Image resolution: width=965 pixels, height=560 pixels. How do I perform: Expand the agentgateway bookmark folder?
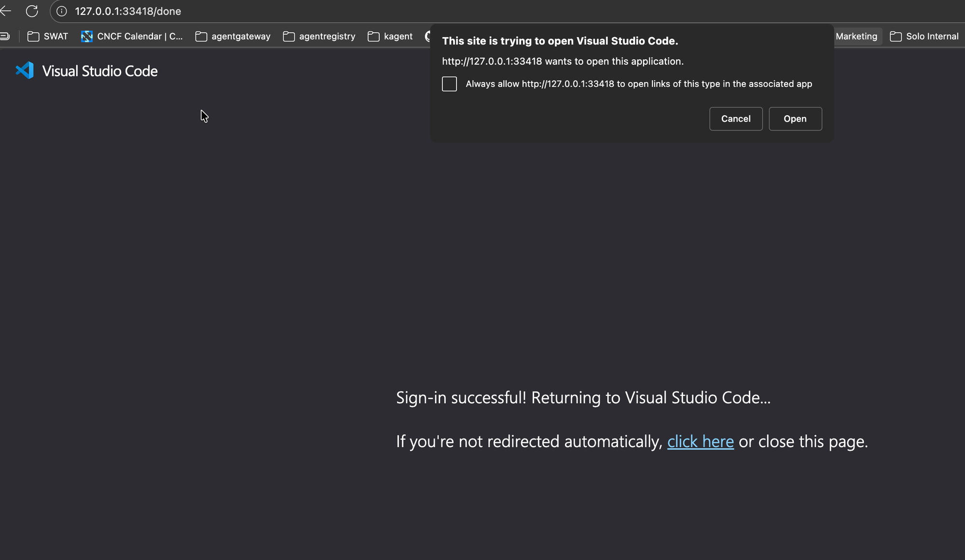click(233, 37)
